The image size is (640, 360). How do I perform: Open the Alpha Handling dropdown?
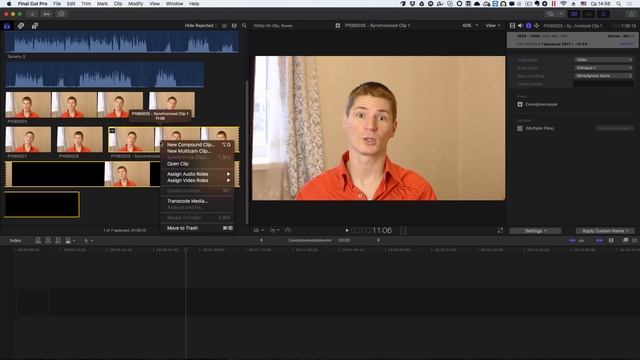pyautogui.click(x=604, y=76)
